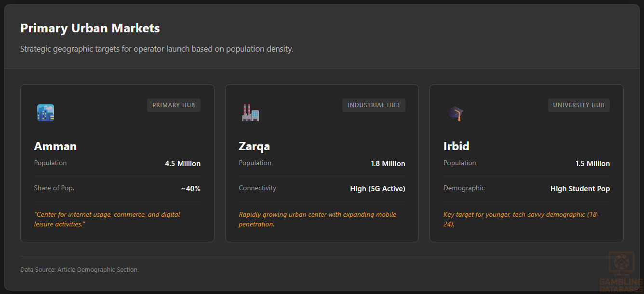The width and height of the screenshot is (644, 294).
Task: Click the Amman orange quote text
Action: click(107, 219)
